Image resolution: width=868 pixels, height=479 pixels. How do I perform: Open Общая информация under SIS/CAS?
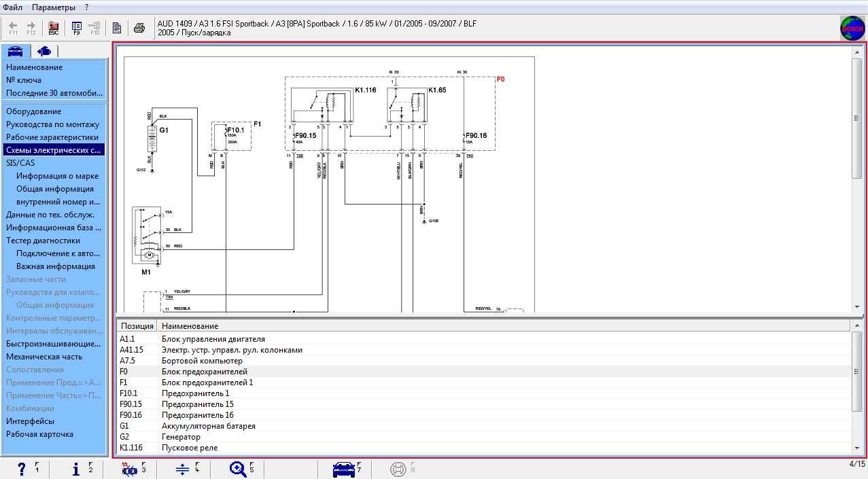point(55,189)
